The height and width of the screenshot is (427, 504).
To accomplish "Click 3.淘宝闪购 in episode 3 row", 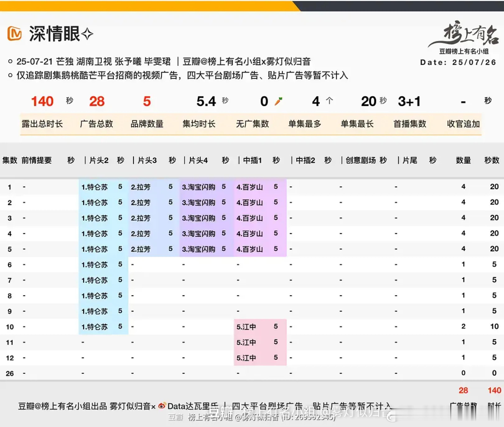I will (198, 218).
